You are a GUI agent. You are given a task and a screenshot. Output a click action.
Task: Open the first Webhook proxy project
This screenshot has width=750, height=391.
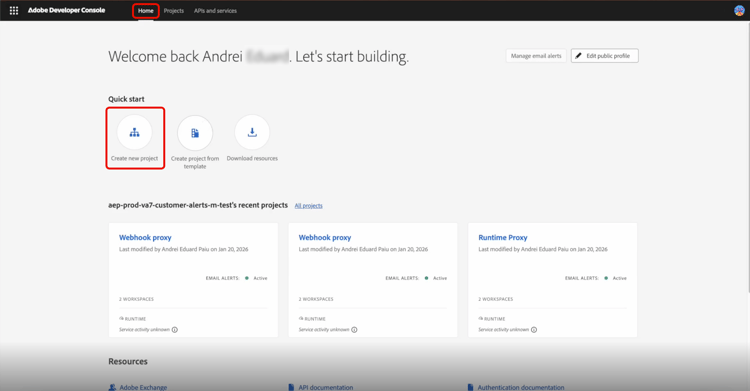coord(145,237)
